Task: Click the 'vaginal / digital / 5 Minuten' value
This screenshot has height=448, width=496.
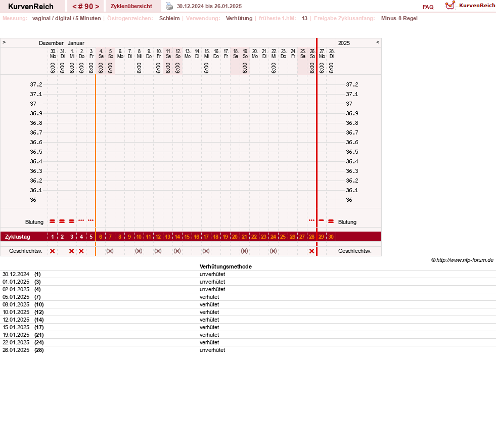Action: 66,18
